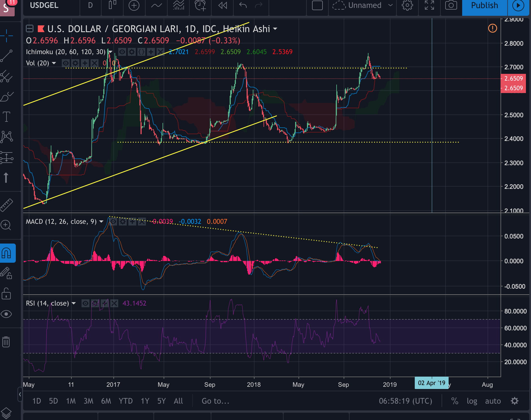Remove all drawings with trash icon
The height and width of the screenshot is (420, 531).
tap(6, 342)
